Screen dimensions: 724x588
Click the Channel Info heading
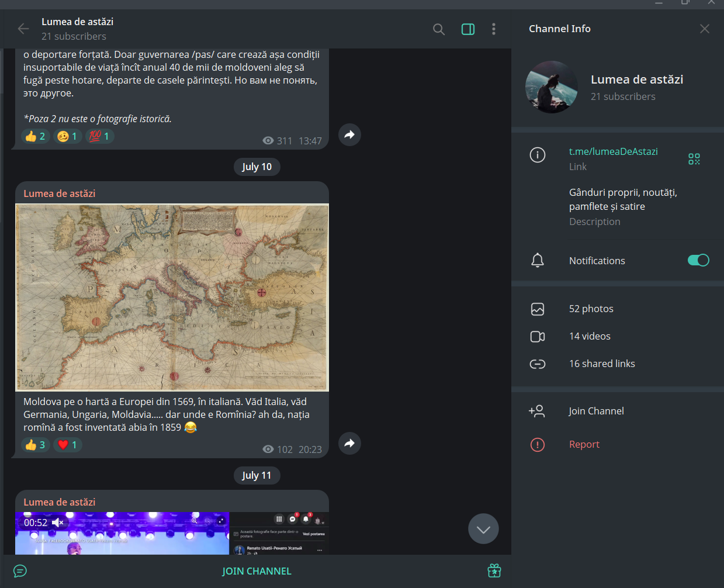pos(560,29)
